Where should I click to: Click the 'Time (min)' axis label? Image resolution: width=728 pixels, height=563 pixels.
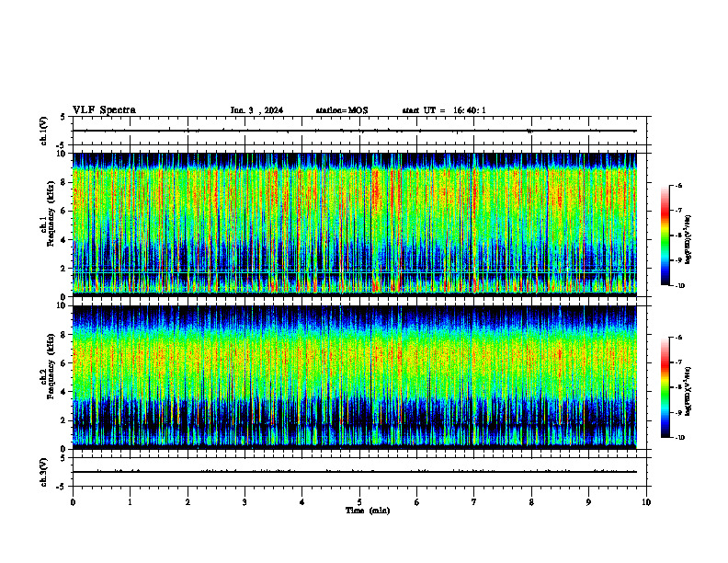(368, 511)
